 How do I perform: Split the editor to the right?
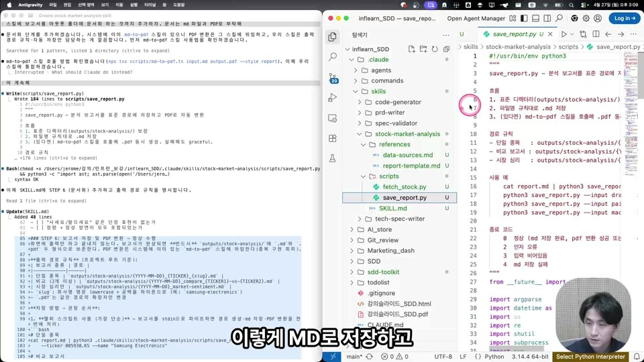click(x=596, y=34)
